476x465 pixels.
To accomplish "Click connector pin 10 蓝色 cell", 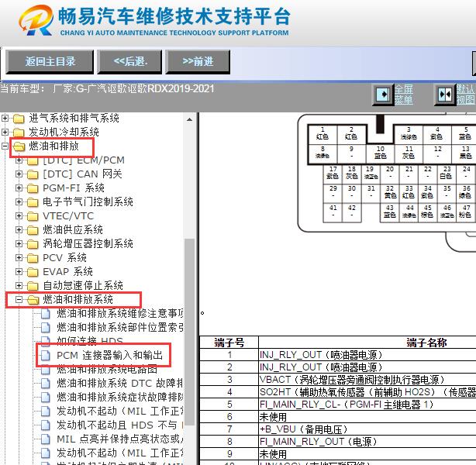I will click(x=380, y=153).
